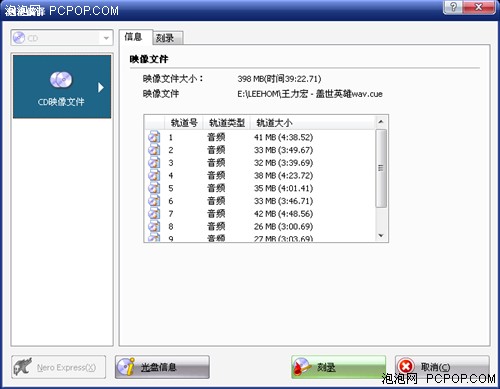Viewport: 500px width, 389px height.
Task: Click the audio track icon for track 7
Action: pyautogui.click(x=154, y=213)
